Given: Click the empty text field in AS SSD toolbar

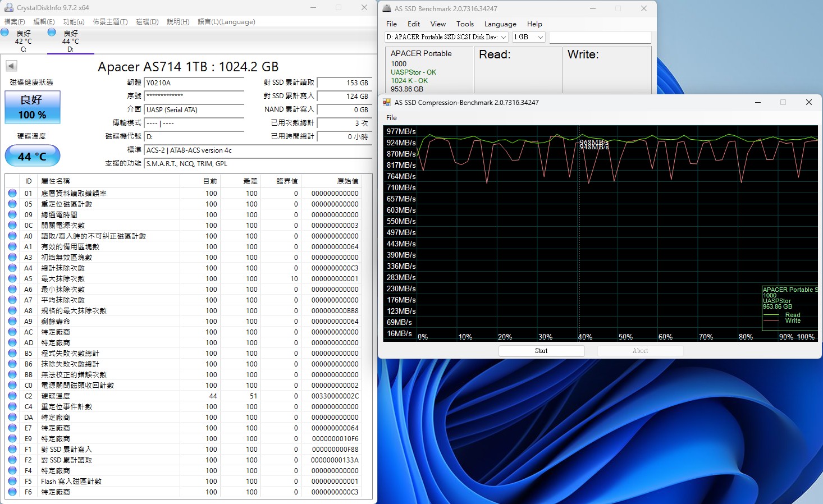Looking at the screenshot, I should (600, 37).
